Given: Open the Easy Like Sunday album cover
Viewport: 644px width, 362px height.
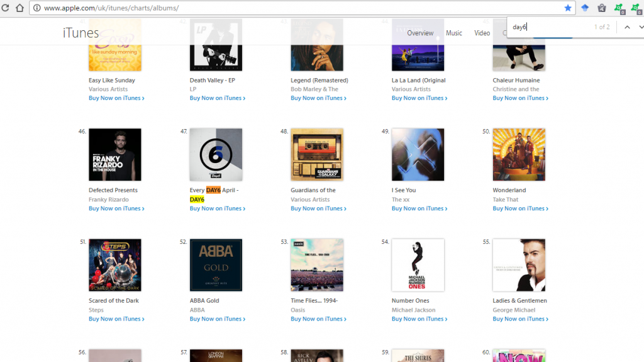Looking at the screenshot, I should 115,45.
